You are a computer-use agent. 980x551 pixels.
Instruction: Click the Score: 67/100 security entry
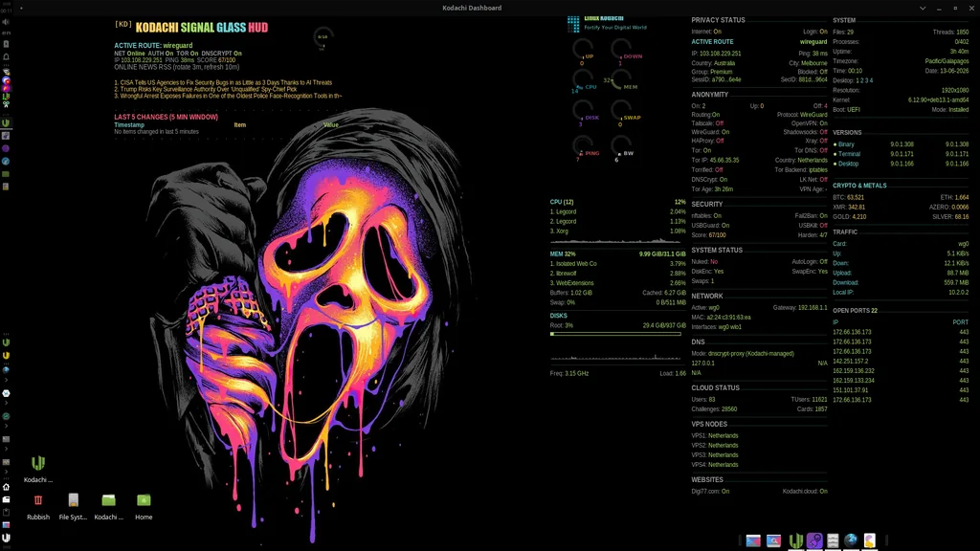point(709,235)
